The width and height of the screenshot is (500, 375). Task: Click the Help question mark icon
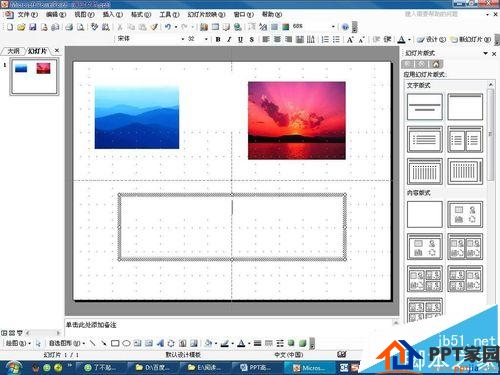345,27
